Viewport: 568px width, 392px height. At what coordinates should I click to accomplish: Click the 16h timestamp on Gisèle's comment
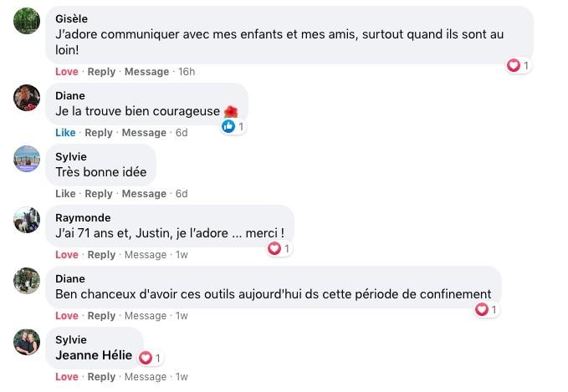click(187, 72)
